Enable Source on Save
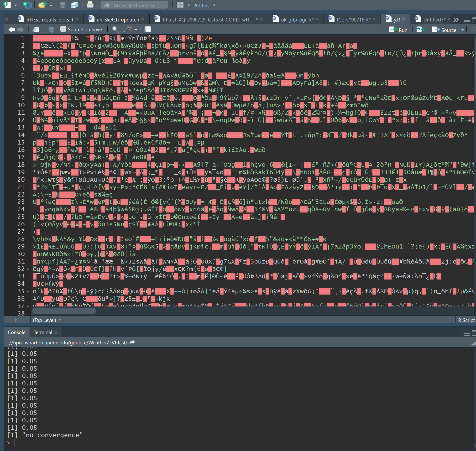The width and height of the screenshot is (476, 451). tap(63, 29)
